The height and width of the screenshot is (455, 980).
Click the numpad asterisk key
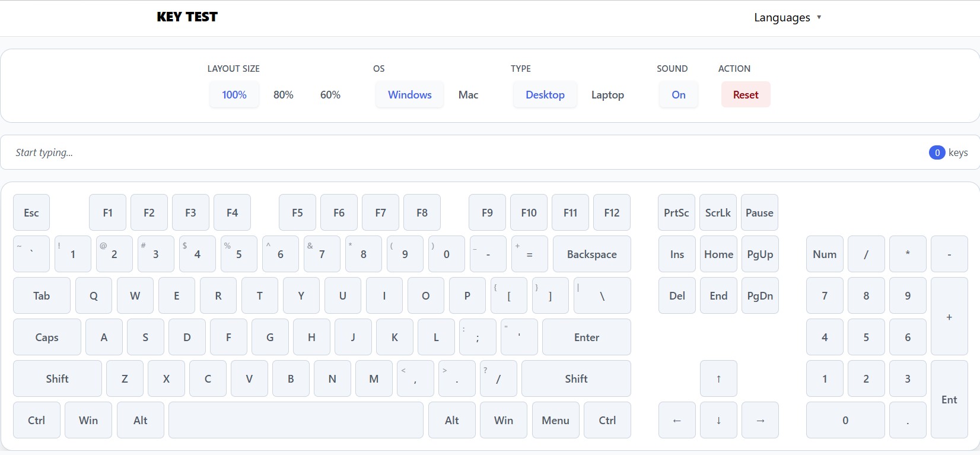tap(908, 254)
